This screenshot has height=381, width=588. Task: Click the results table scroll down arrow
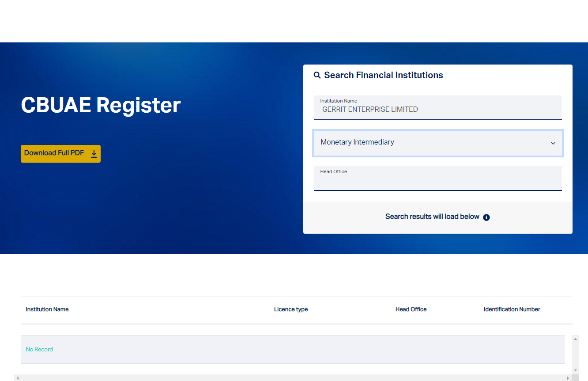click(x=575, y=370)
